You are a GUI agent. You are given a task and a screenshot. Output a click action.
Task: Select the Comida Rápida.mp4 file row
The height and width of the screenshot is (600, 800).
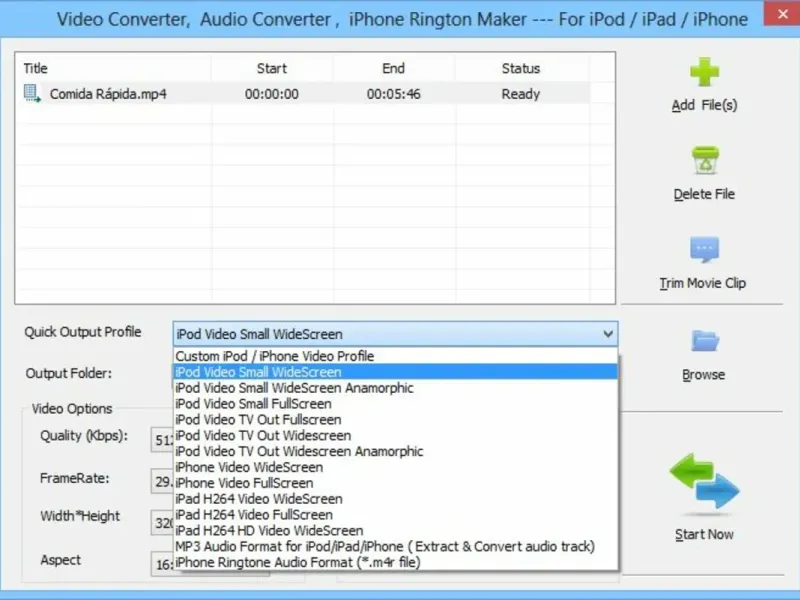(304, 94)
